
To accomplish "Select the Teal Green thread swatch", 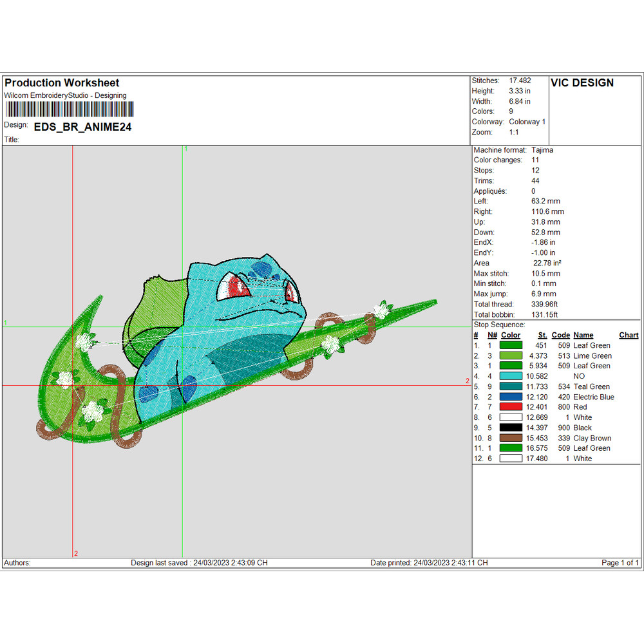I will 511,386.
